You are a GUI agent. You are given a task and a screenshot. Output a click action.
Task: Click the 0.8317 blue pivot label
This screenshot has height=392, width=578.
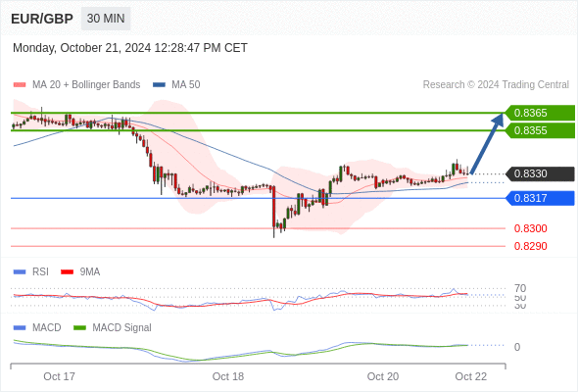(541, 198)
